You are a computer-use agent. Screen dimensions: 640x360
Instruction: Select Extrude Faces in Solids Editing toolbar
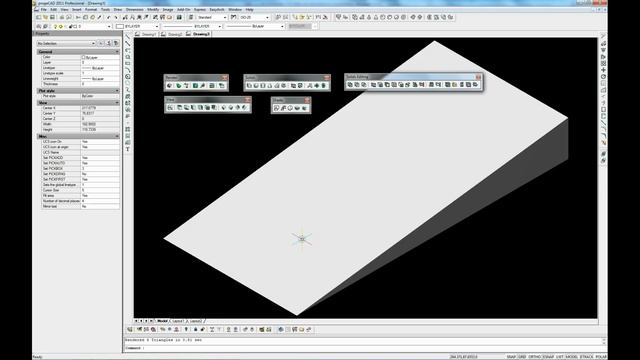click(x=373, y=84)
